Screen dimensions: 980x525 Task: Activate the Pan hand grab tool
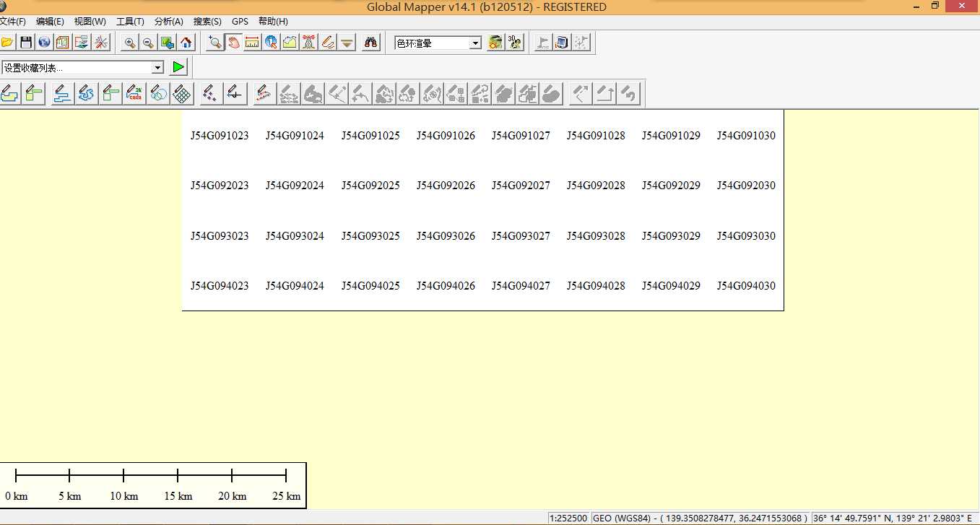[233, 43]
